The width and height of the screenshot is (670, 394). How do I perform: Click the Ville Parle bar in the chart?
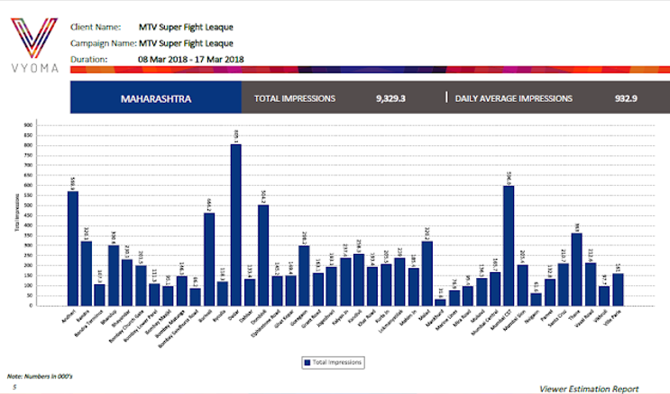(618, 289)
